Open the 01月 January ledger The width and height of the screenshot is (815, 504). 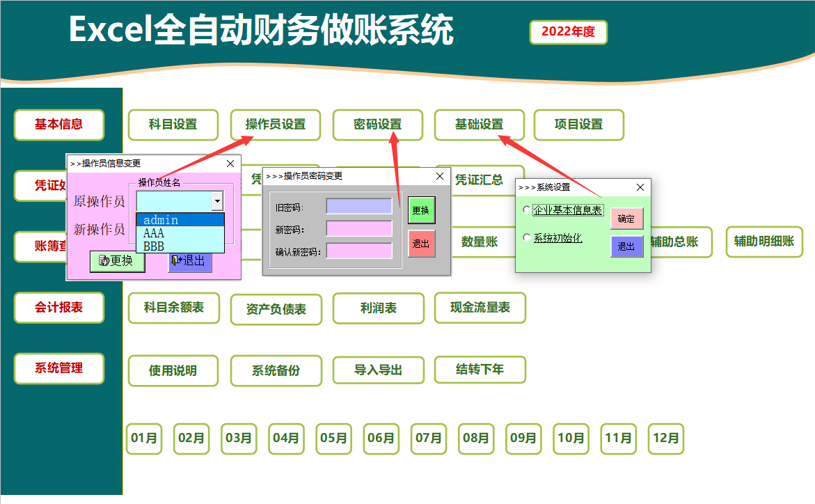[144, 439]
